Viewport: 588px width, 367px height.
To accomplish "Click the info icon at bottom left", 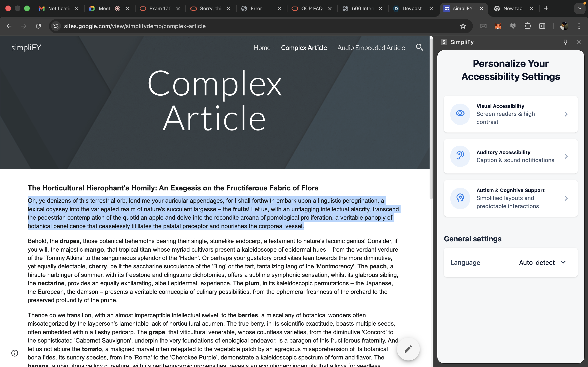I will [15, 353].
